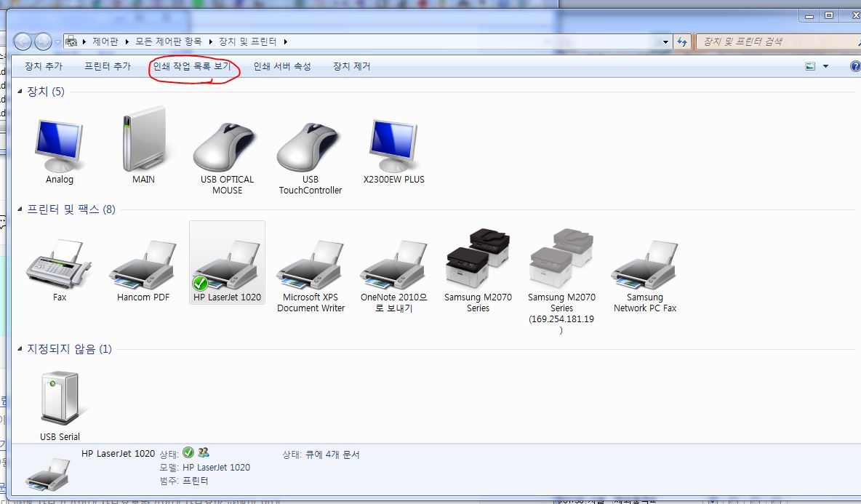Click 제어판 breadcrumb link
The height and width of the screenshot is (504, 861).
pos(105,41)
